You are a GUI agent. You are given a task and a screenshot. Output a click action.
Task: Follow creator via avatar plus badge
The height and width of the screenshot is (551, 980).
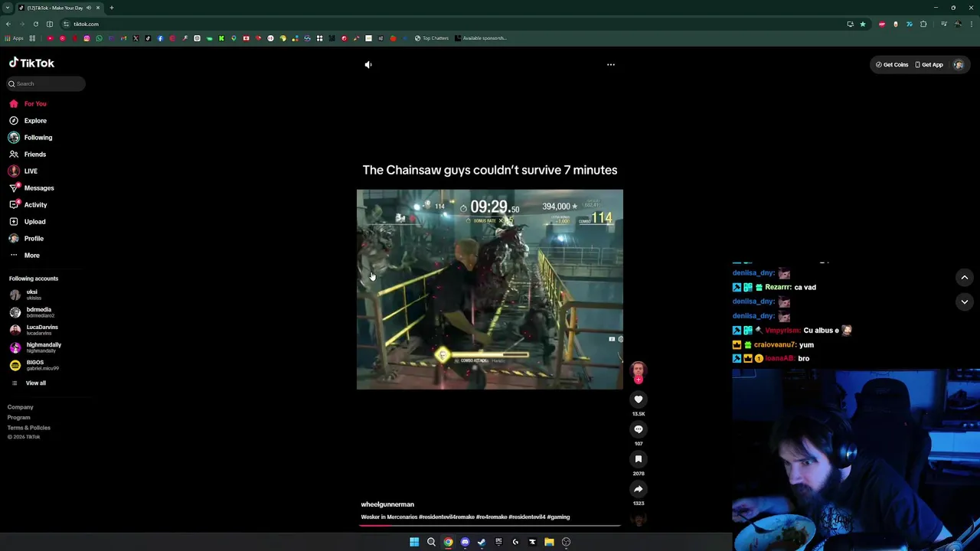point(639,379)
